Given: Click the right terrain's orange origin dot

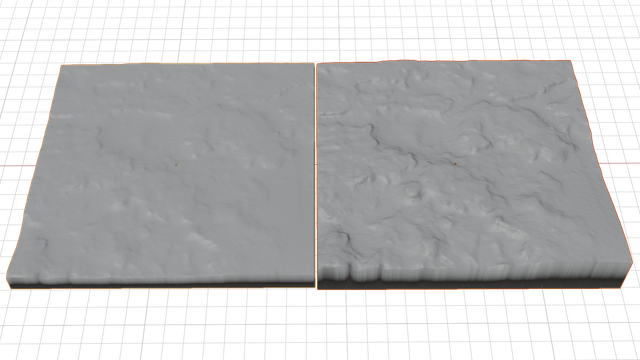Looking at the screenshot, I should click(455, 164).
